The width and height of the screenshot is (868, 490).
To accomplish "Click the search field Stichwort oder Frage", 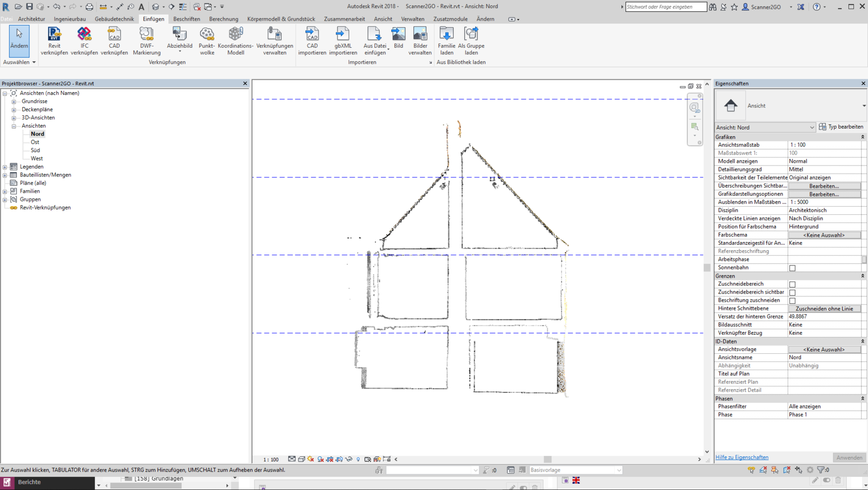I will coord(666,7).
